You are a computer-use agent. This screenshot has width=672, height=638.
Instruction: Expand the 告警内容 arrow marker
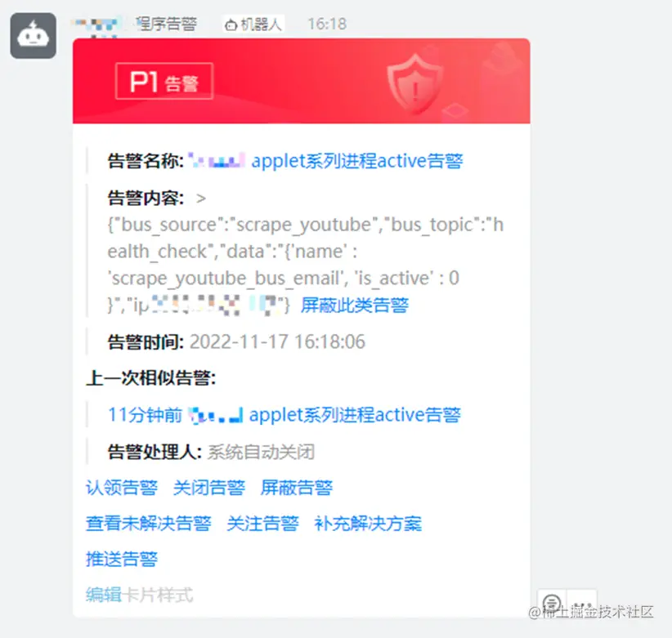click(200, 199)
